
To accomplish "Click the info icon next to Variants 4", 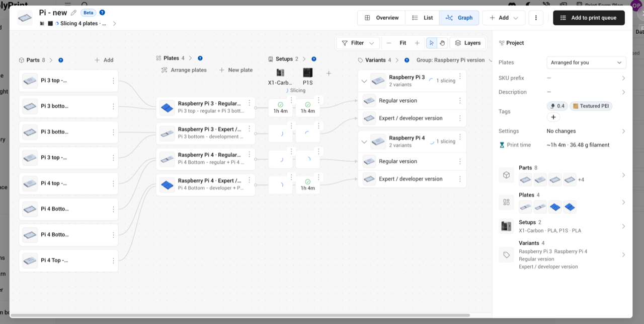I will coord(407,60).
